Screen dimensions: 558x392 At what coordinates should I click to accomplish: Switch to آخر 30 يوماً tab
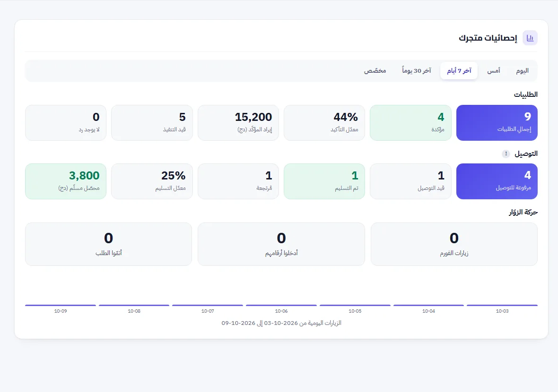pyautogui.click(x=416, y=71)
